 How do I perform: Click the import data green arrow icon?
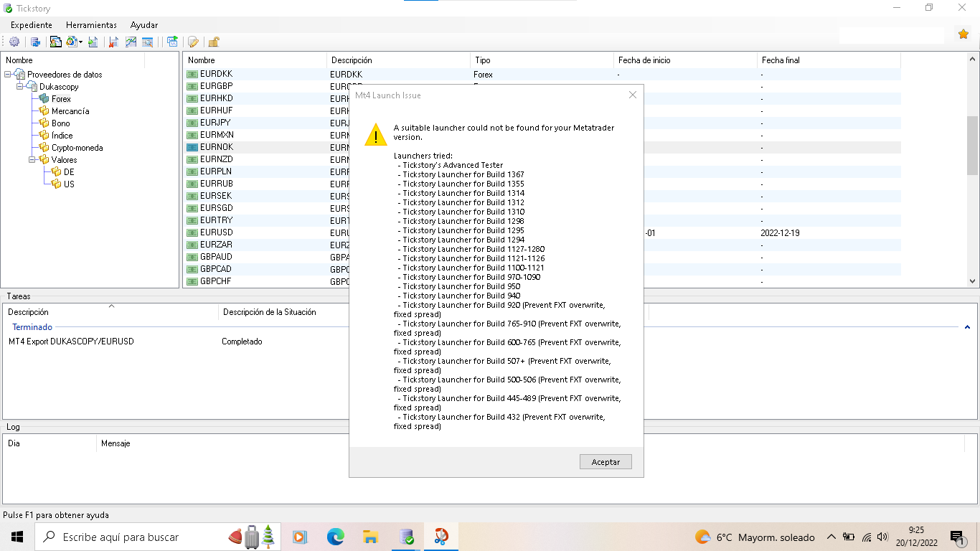point(93,42)
